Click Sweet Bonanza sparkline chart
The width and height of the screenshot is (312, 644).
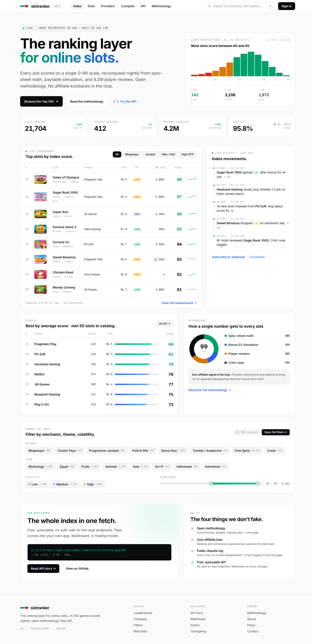(x=192, y=259)
